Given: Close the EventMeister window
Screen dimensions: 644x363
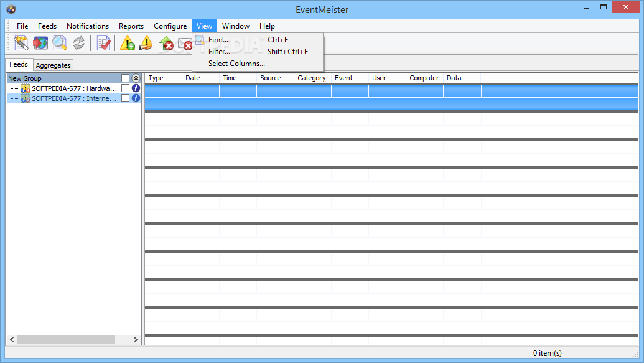Looking at the screenshot, I should point(625,7).
